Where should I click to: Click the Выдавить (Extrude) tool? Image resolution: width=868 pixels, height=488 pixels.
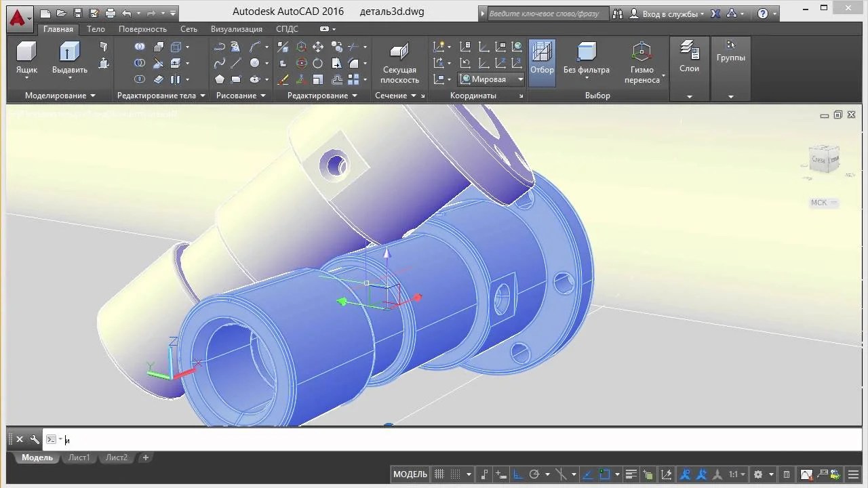(x=69, y=54)
